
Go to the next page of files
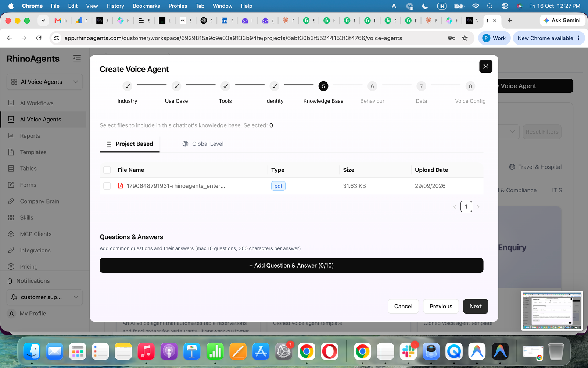[x=478, y=207]
